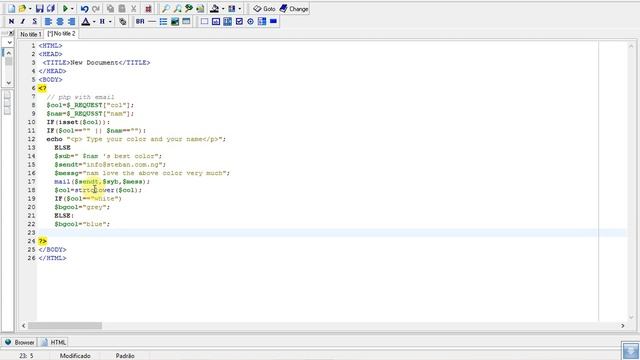Insert an image with picture icon

pos(175,21)
